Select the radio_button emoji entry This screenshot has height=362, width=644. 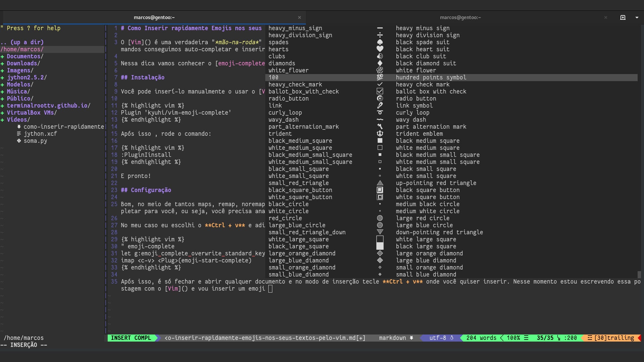point(288,99)
